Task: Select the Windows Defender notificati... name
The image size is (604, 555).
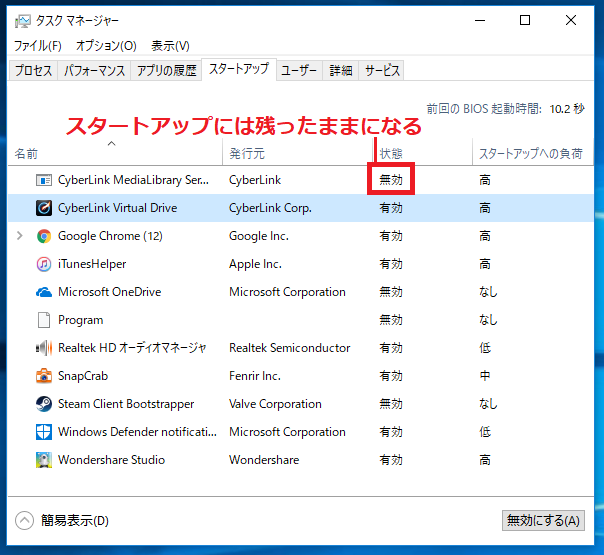Action: coord(137,432)
